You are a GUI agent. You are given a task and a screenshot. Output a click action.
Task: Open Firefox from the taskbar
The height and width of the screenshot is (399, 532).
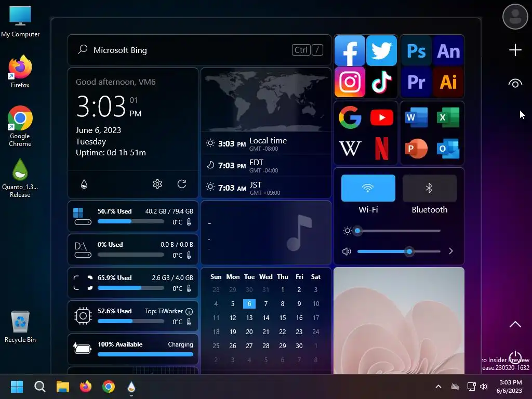pyautogui.click(x=86, y=387)
